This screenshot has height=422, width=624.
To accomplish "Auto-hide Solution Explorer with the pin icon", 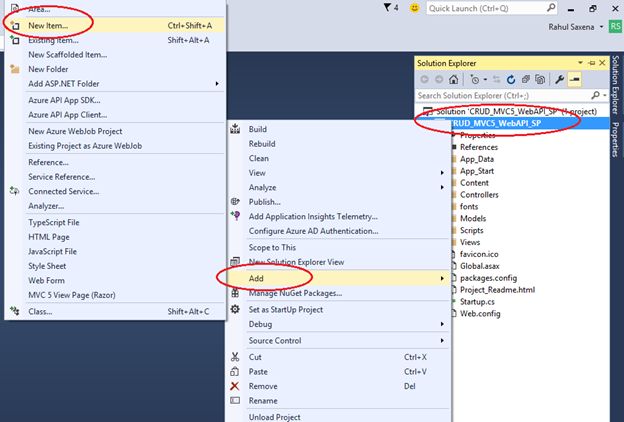I will tap(592, 63).
